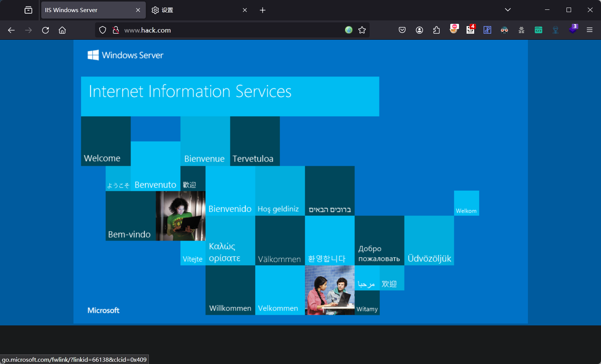The height and width of the screenshot is (364, 601).
Task: Click the Internet Information Services banner
Action: [x=230, y=96]
